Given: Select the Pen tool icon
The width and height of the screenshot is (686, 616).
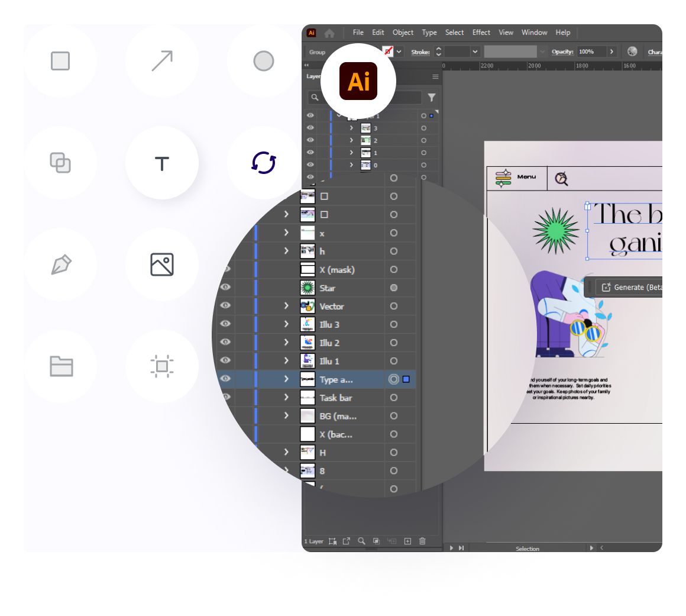Looking at the screenshot, I should pyautogui.click(x=60, y=265).
